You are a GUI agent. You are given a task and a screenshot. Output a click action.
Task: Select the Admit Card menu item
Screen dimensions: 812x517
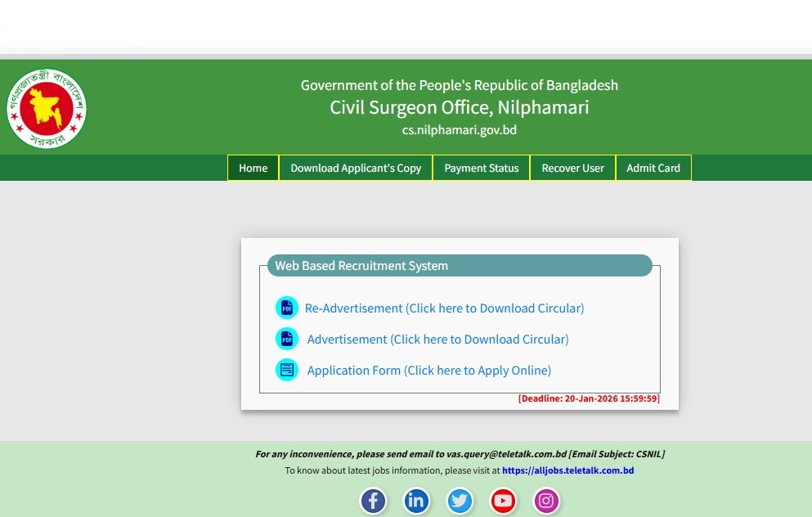pos(653,168)
